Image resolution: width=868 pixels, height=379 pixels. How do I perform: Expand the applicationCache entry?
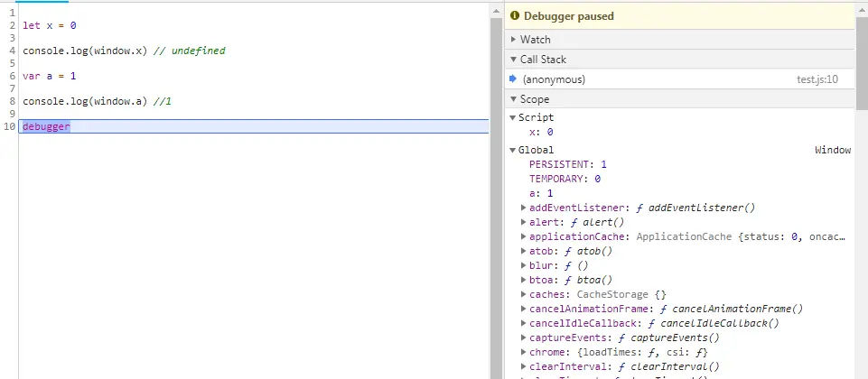click(524, 236)
